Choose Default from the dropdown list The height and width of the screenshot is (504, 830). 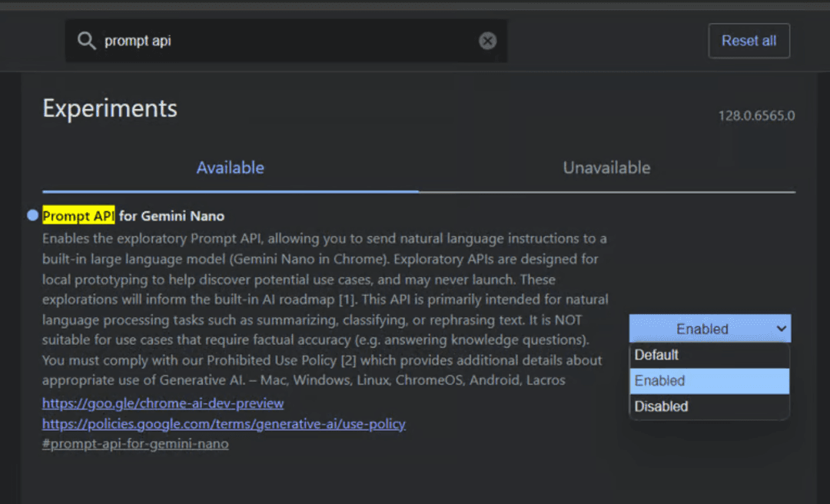point(709,355)
